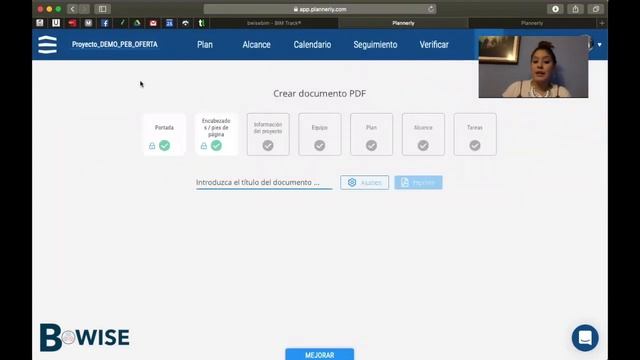Screen dimensions: 640x360
Task: Select the Equipo card
Action: (x=320, y=134)
